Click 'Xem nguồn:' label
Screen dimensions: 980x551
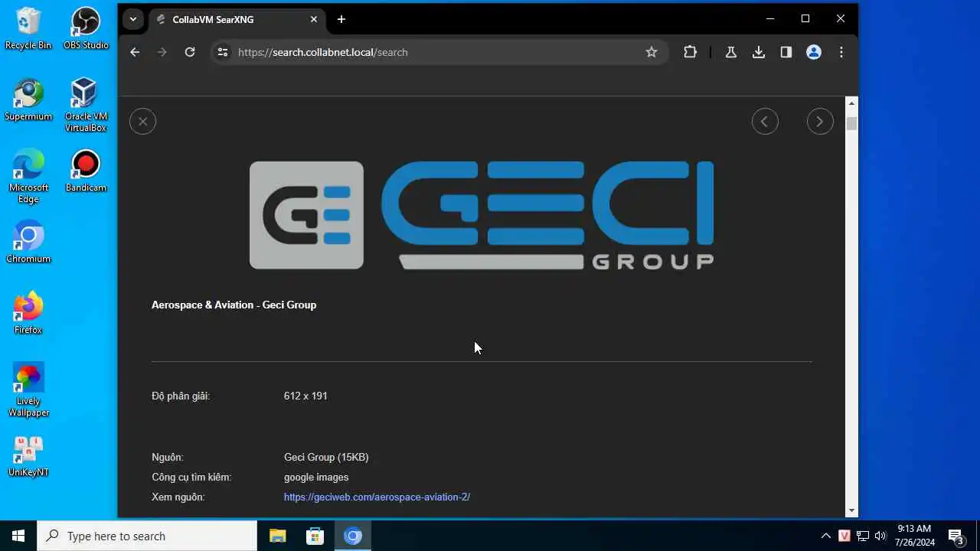click(178, 497)
